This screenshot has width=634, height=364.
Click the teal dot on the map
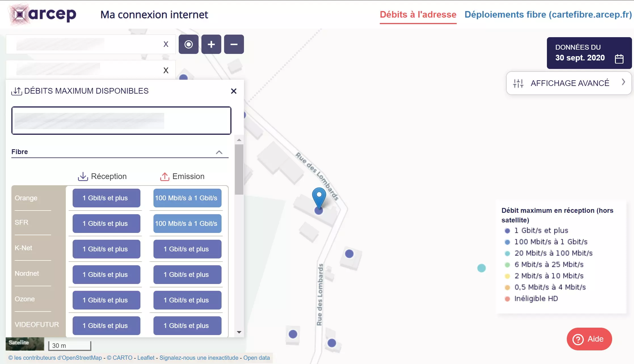(481, 268)
